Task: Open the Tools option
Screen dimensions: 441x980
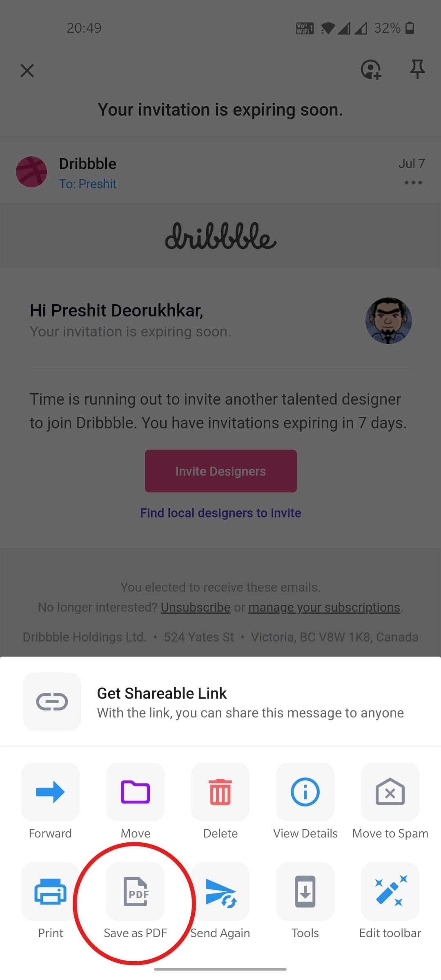Action: [305, 891]
